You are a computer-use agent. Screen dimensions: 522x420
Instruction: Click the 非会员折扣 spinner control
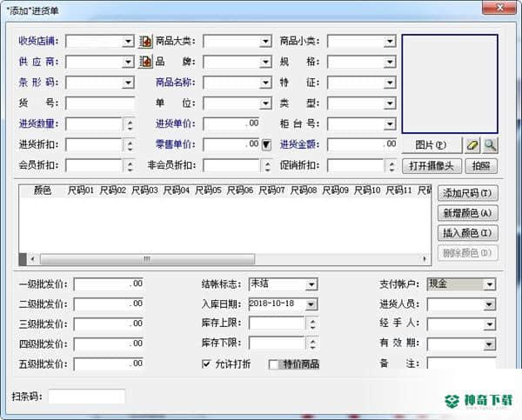[267, 166]
